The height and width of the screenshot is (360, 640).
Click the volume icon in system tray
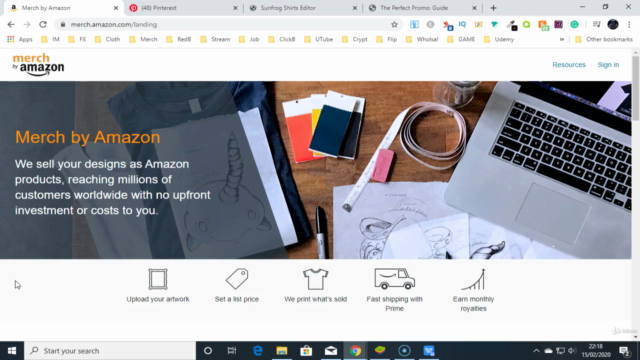[x=572, y=351]
